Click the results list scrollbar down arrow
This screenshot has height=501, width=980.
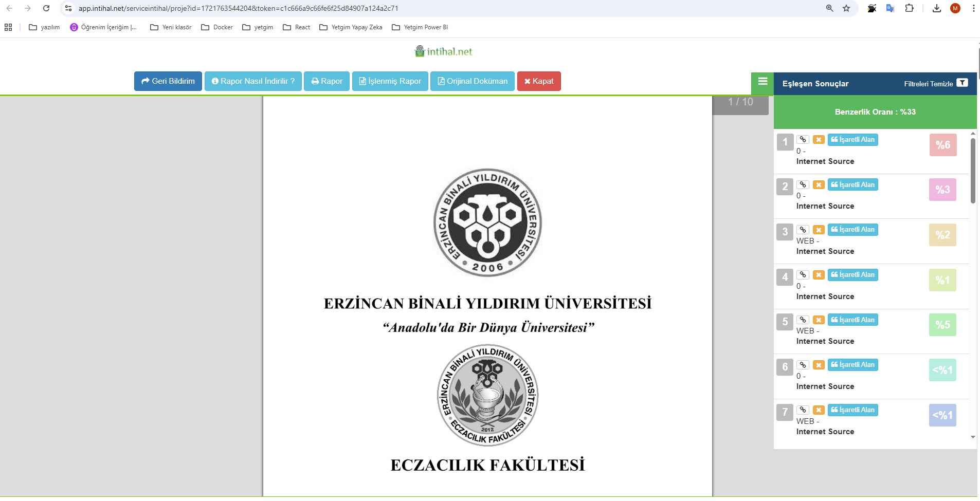coord(973,437)
